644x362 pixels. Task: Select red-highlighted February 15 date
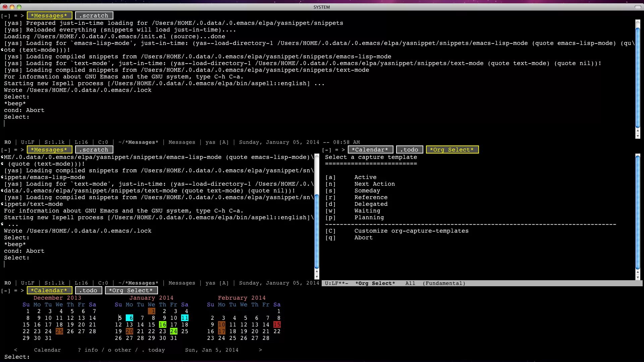click(x=277, y=324)
